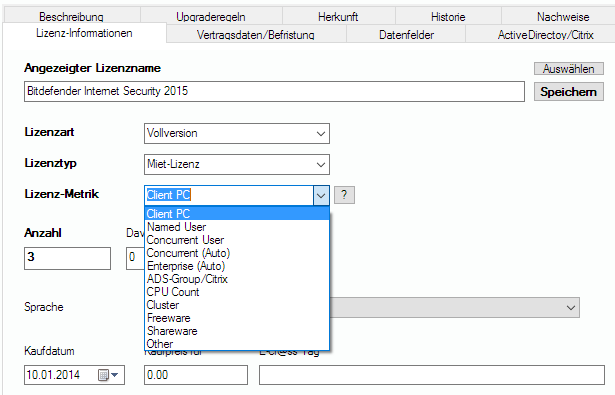Open the Herkunft tab
615x395 pixels.
[338, 16]
